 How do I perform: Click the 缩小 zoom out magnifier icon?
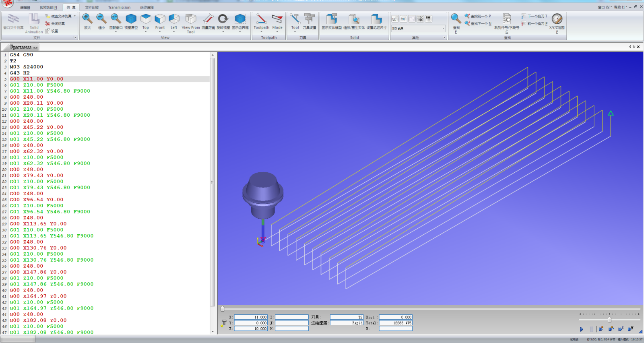(101, 19)
